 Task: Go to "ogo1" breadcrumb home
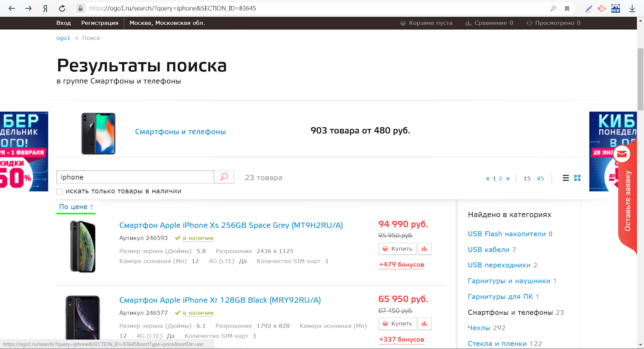point(63,38)
